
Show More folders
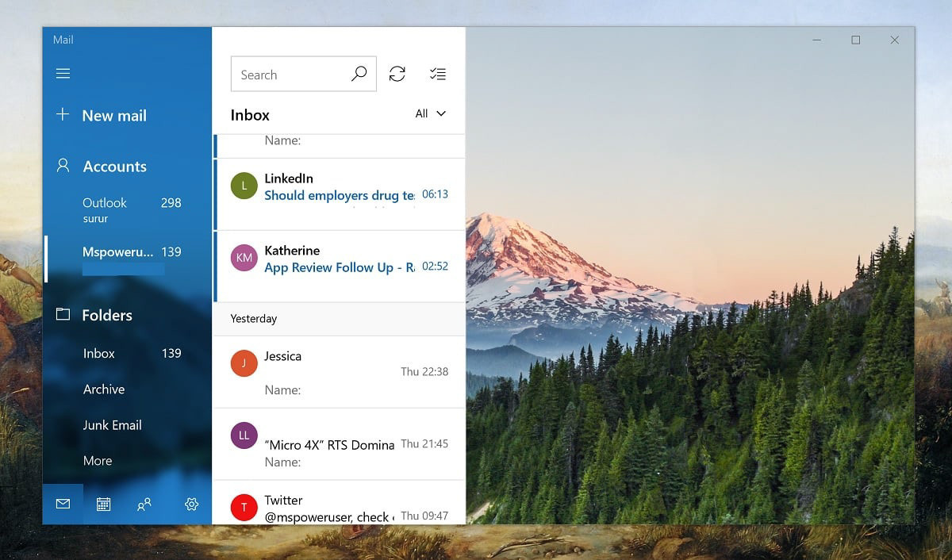pos(128,460)
